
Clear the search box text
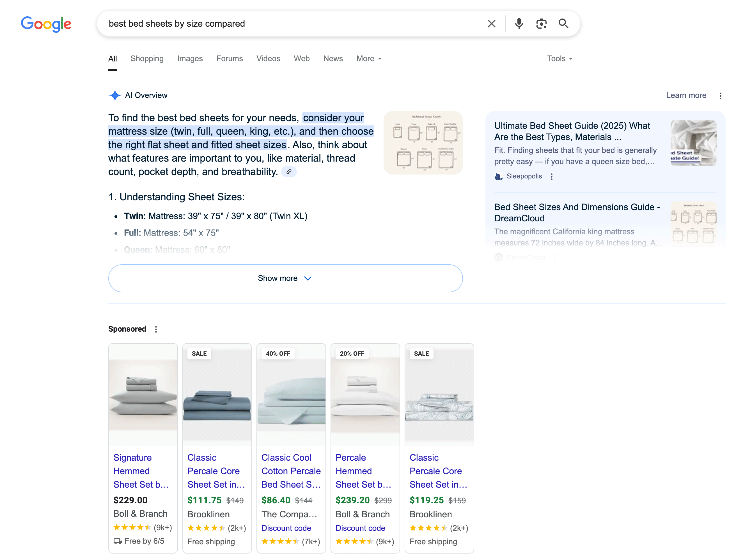click(491, 24)
